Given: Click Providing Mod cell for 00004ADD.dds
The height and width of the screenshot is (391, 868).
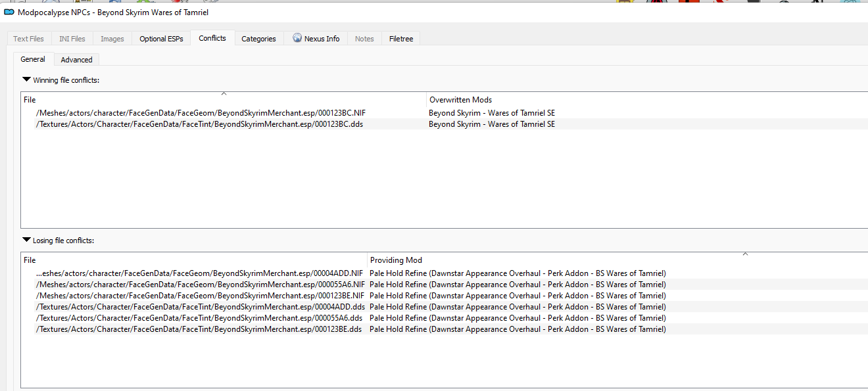Looking at the screenshot, I should click(518, 307).
